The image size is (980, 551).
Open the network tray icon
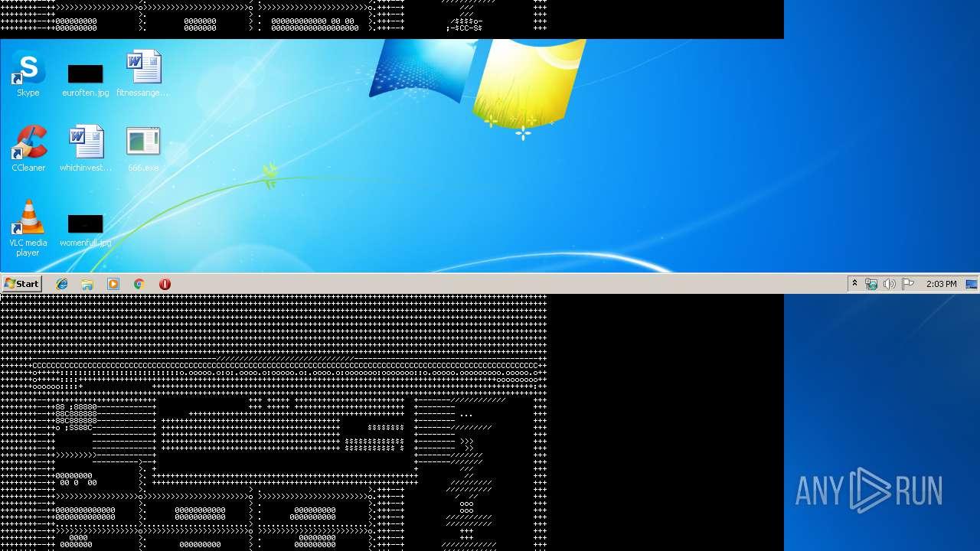tap(871, 284)
